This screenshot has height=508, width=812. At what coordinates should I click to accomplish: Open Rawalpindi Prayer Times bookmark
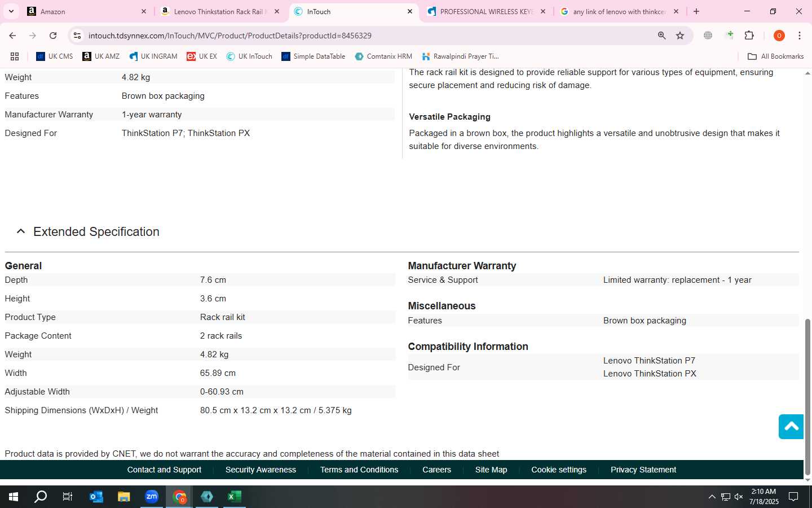pos(460,56)
